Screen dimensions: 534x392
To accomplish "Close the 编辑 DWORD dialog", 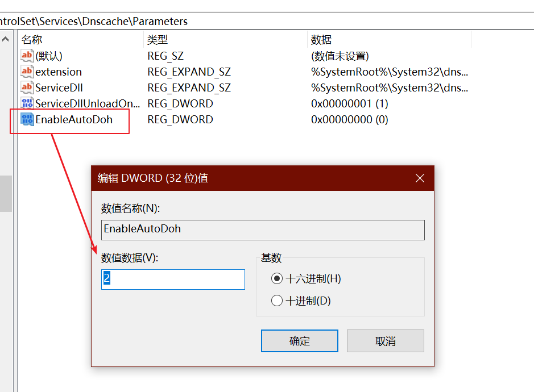I will click(x=420, y=177).
